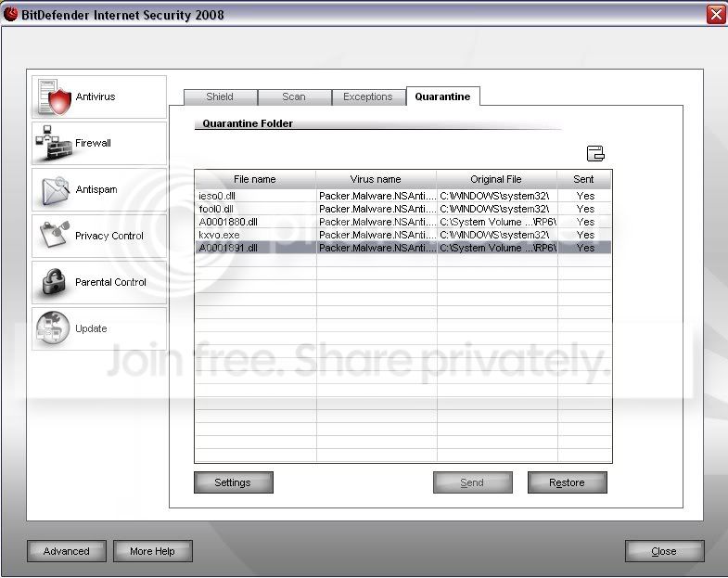Open the Advanced view button

[67, 551]
